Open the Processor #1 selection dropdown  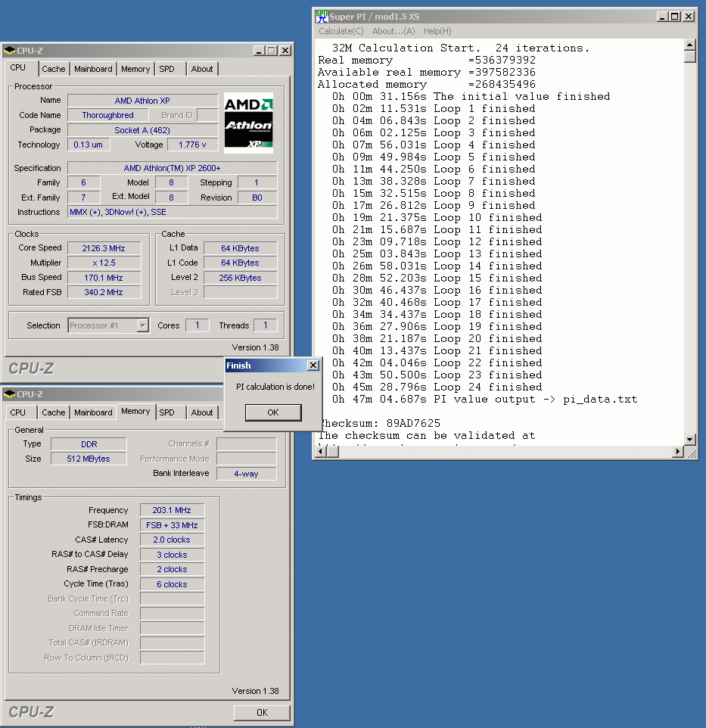tap(142, 325)
